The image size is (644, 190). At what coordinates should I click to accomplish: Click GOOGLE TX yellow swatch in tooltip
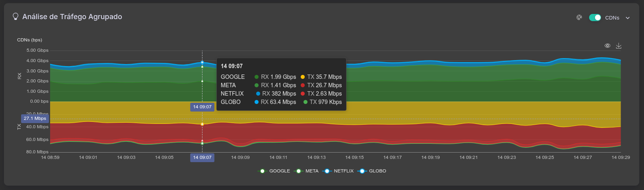pos(303,77)
